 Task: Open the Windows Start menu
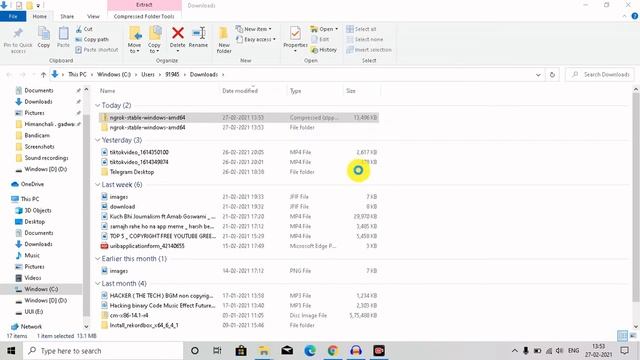coord(11,351)
